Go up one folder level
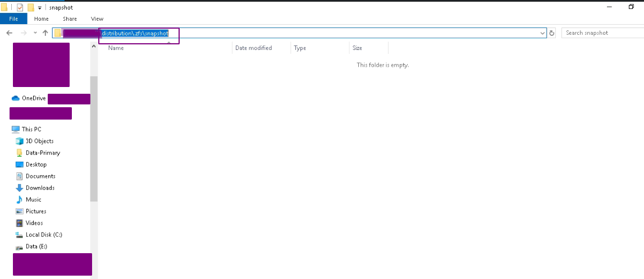644x279 pixels. [45, 33]
